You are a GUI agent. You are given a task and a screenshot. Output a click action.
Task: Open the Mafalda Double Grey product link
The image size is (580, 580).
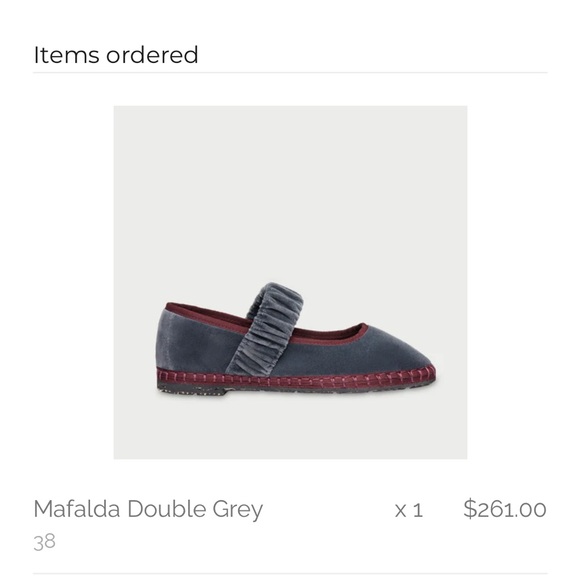coord(148,509)
